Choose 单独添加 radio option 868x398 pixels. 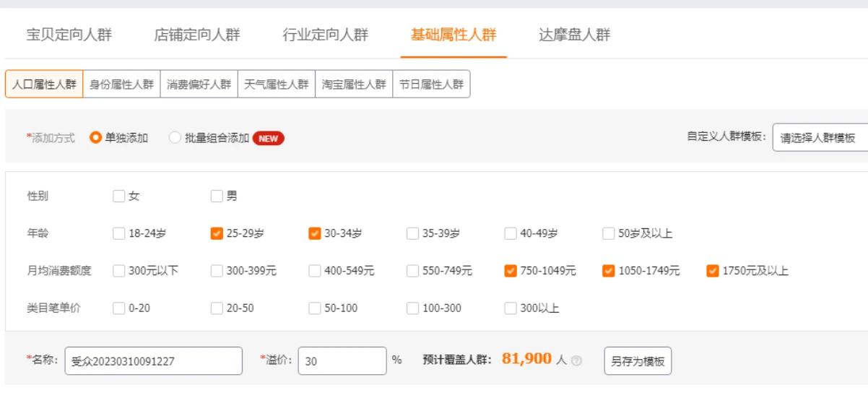coord(95,138)
